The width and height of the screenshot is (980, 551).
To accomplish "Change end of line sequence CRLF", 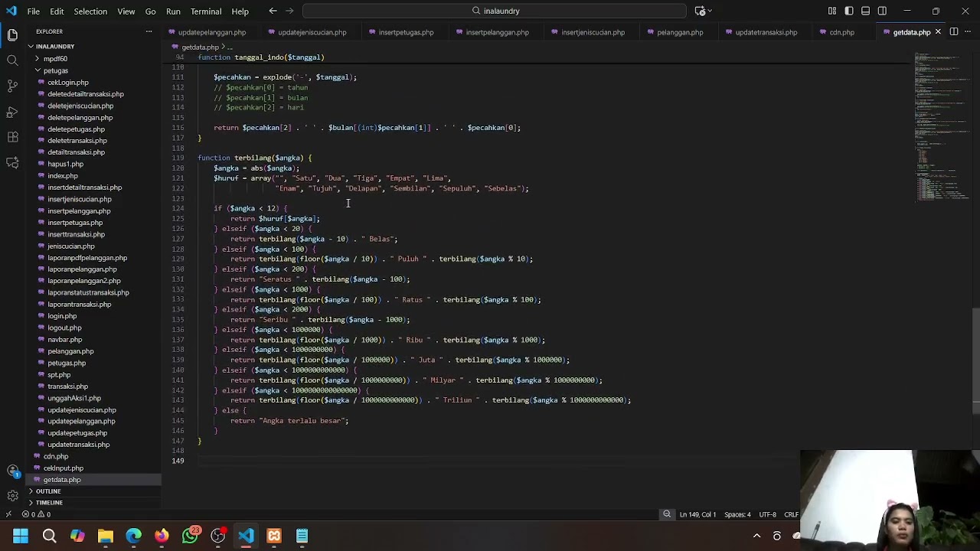I will [791, 514].
